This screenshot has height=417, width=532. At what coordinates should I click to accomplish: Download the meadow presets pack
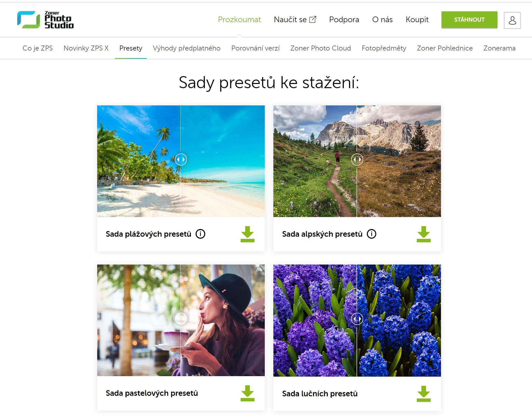[423, 394]
